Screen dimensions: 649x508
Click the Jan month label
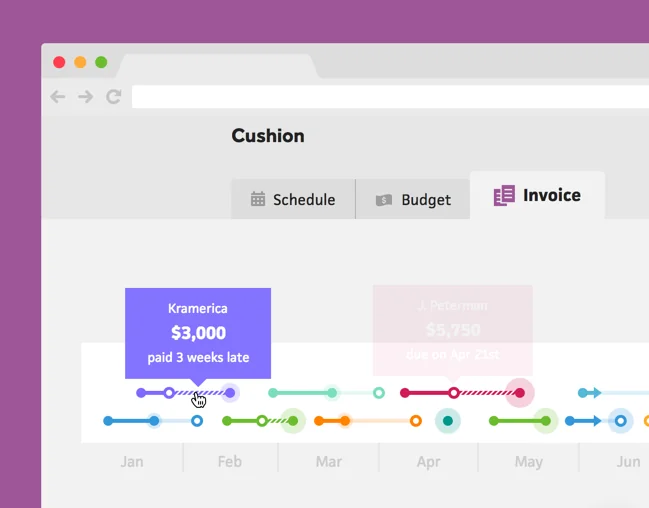pos(132,462)
